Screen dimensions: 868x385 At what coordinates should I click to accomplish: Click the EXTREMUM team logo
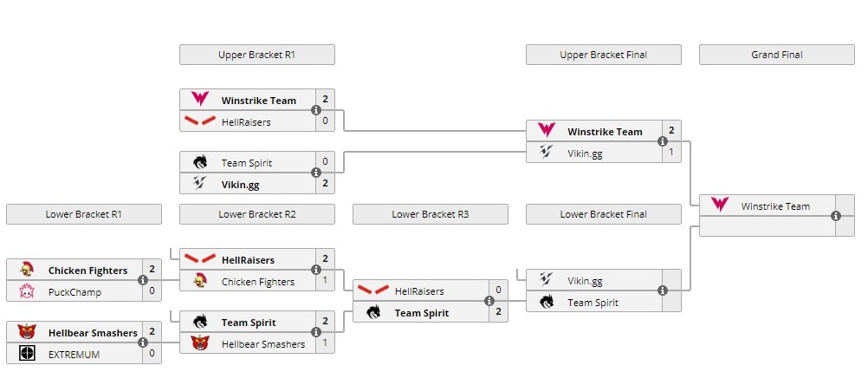tap(27, 353)
